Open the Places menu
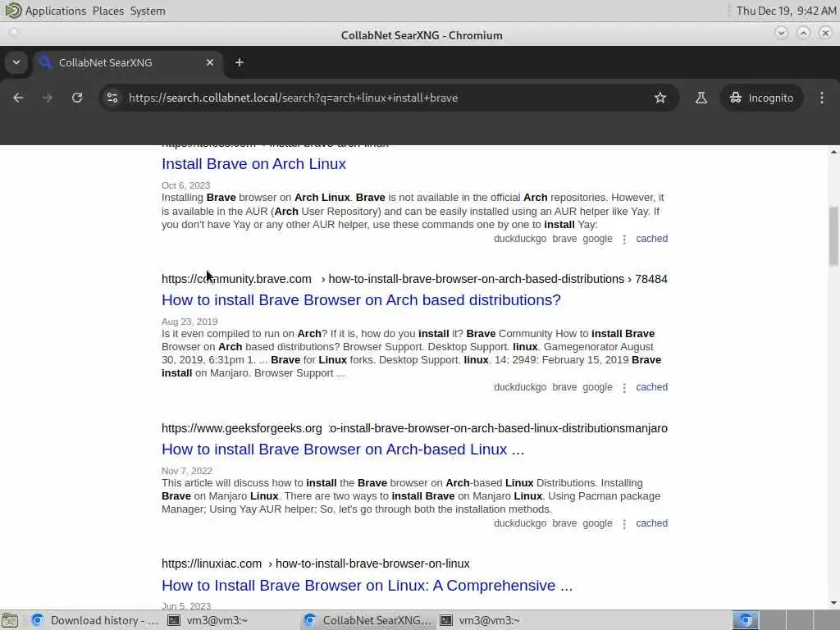 pos(108,11)
